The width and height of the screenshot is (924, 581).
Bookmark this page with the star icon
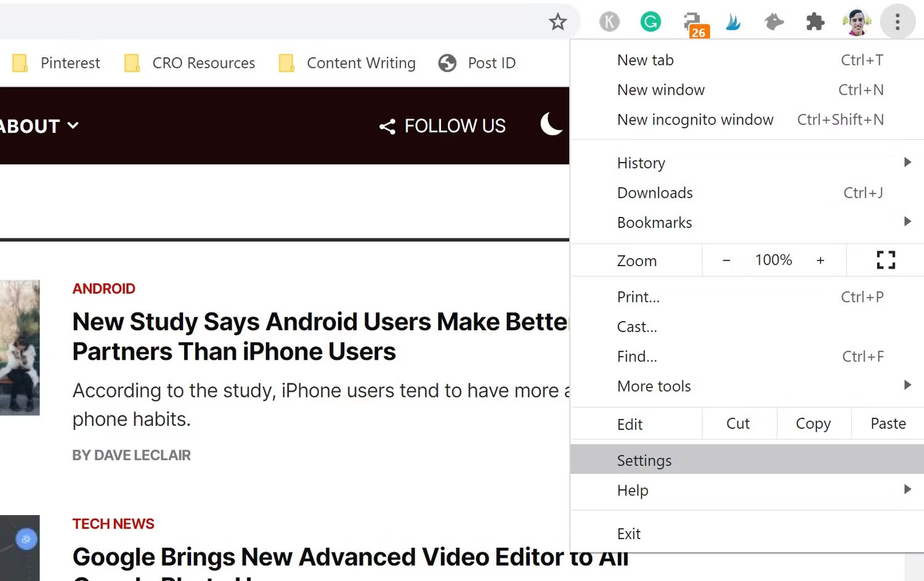[557, 22]
